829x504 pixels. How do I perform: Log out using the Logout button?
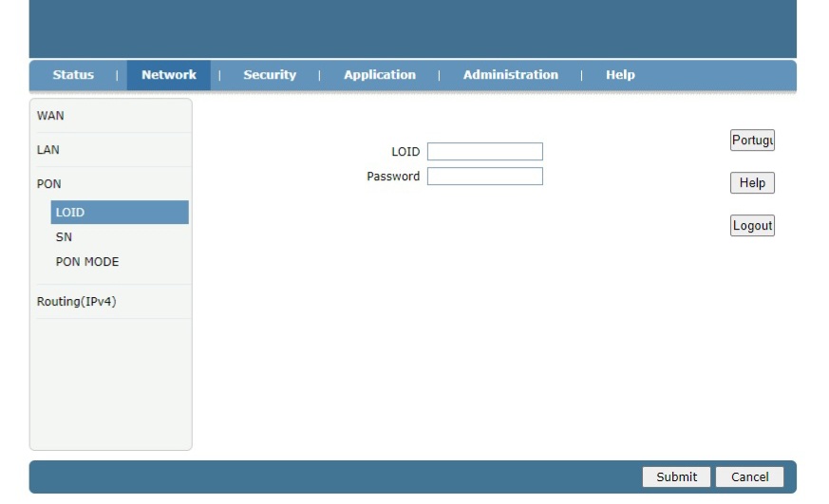752,226
